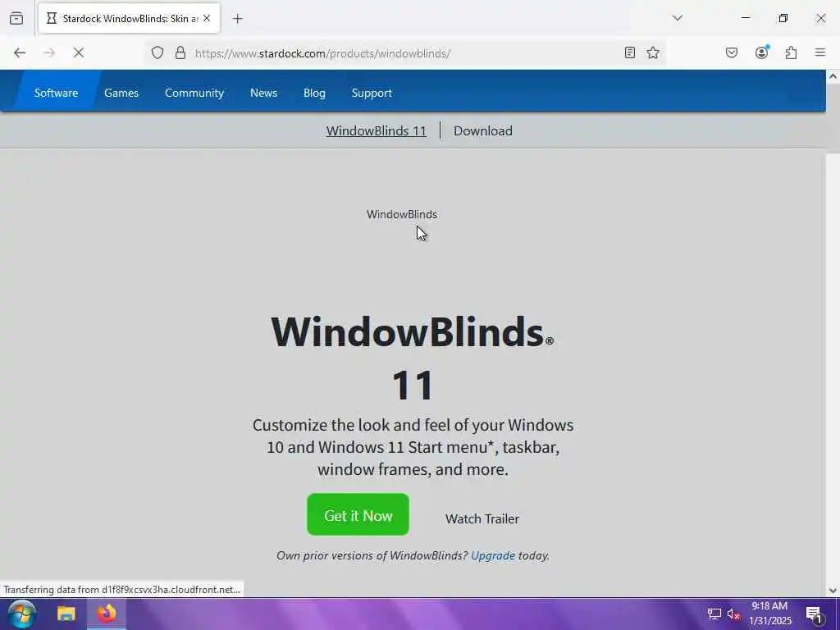Click the Firefox View icon
840x630 pixels.
[16, 18]
